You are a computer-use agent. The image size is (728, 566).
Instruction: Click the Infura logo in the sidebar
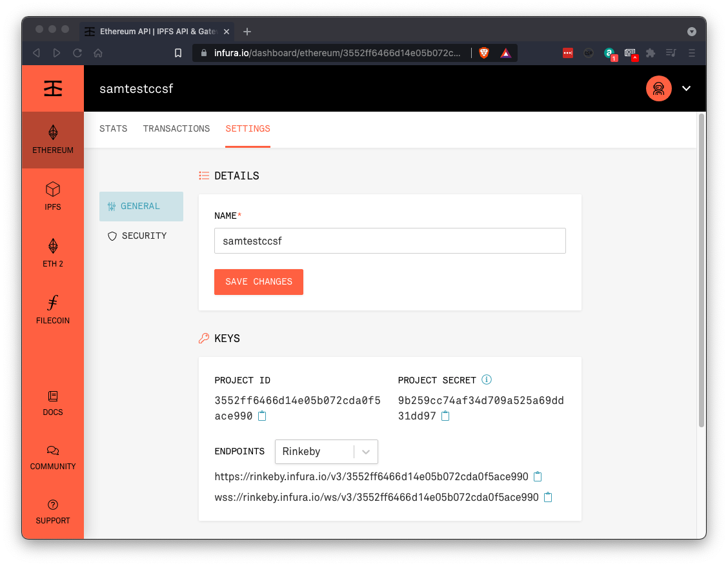pyautogui.click(x=53, y=88)
